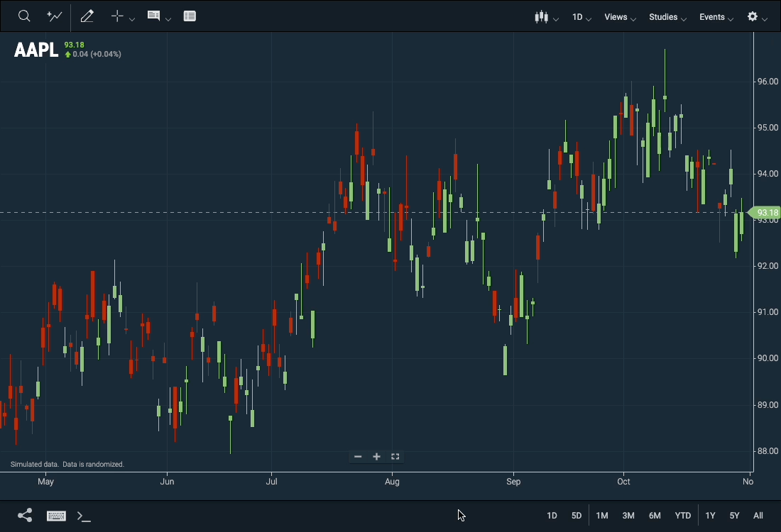Open the Events menu
The height and width of the screenshot is (532, 781).
[x=716, y=17]
